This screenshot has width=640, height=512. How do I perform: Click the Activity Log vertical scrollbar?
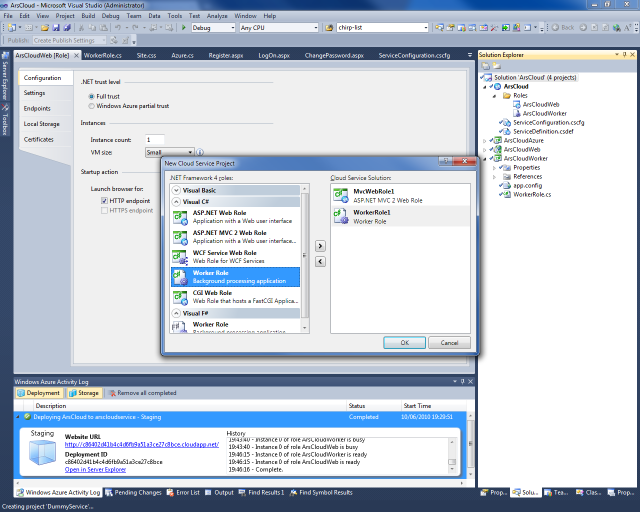471,445
